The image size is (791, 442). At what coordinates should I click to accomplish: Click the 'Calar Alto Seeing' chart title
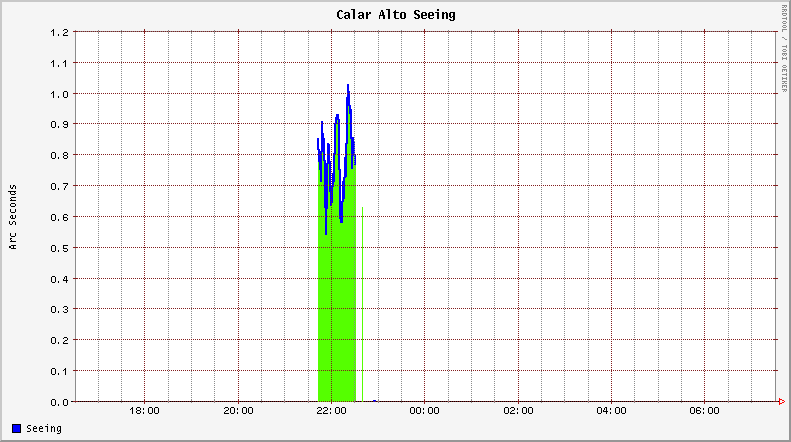(396, 15)
